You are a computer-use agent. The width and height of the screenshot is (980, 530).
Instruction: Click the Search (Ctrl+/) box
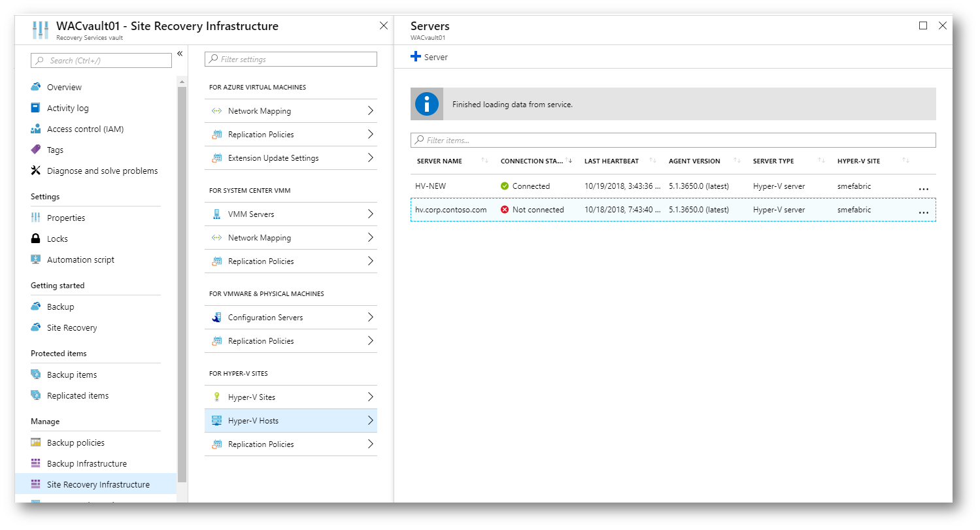(101, 60)
